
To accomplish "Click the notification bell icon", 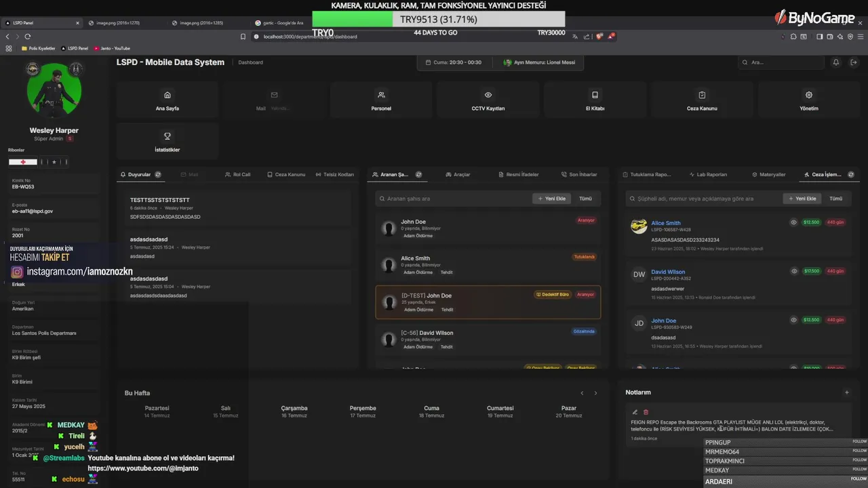I will coord(836,62).
